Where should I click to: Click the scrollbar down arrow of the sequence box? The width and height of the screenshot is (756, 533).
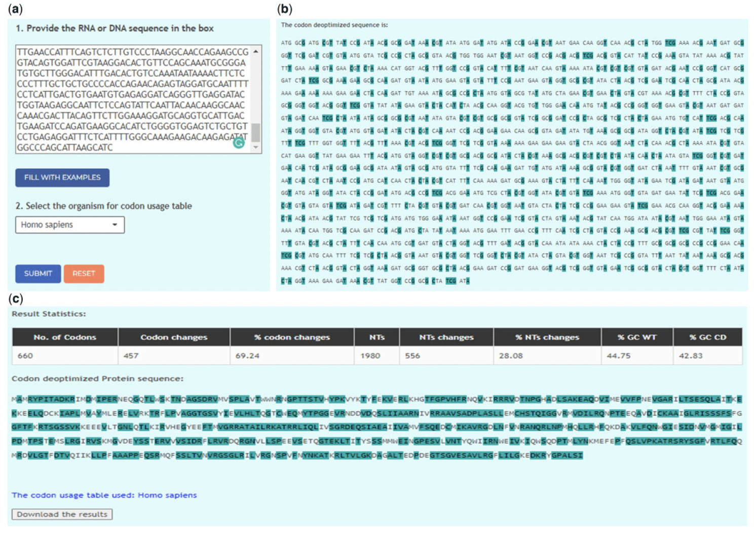[256, 147]
